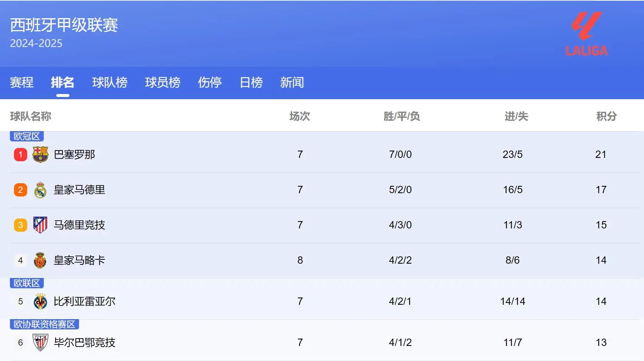This screenshot has width=644, height=361.
Task: Click the orange rank 2 badge
Action: (21, 190)
